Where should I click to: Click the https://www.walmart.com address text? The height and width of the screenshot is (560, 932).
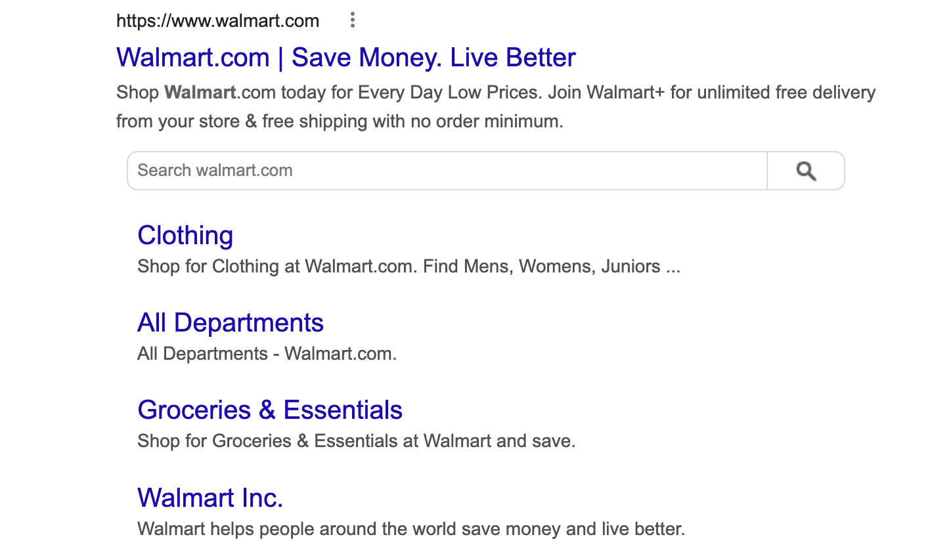218,21
